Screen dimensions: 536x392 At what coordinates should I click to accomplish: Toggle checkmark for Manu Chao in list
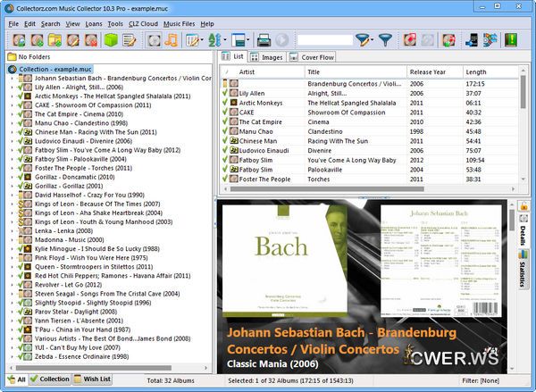tap(227, 133)
